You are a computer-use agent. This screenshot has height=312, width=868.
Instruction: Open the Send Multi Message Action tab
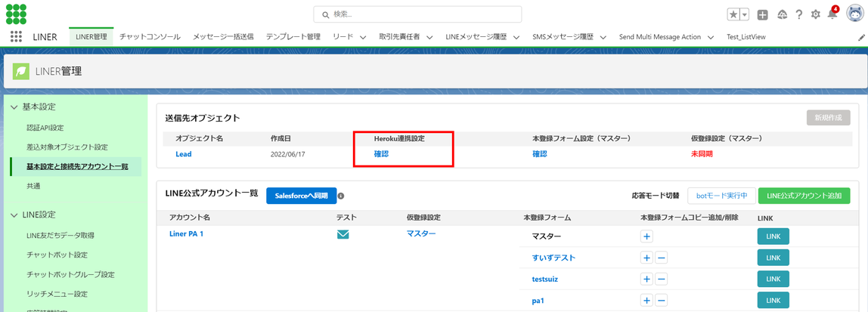coord(660,37)
